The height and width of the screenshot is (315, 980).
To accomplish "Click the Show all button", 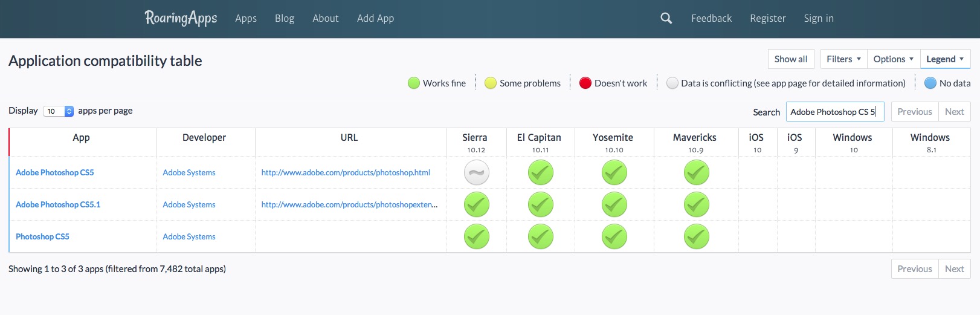I will (791, 59).
